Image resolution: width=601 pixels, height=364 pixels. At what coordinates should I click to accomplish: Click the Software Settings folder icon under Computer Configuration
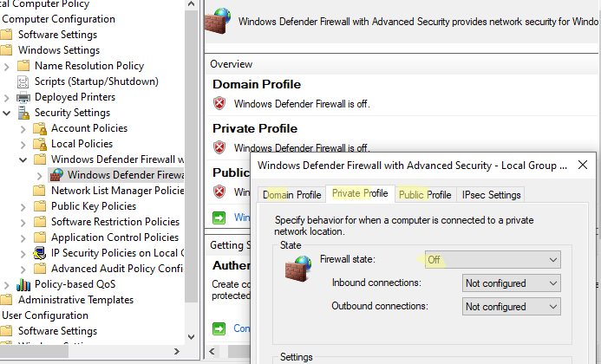click(x=6, y=35)
